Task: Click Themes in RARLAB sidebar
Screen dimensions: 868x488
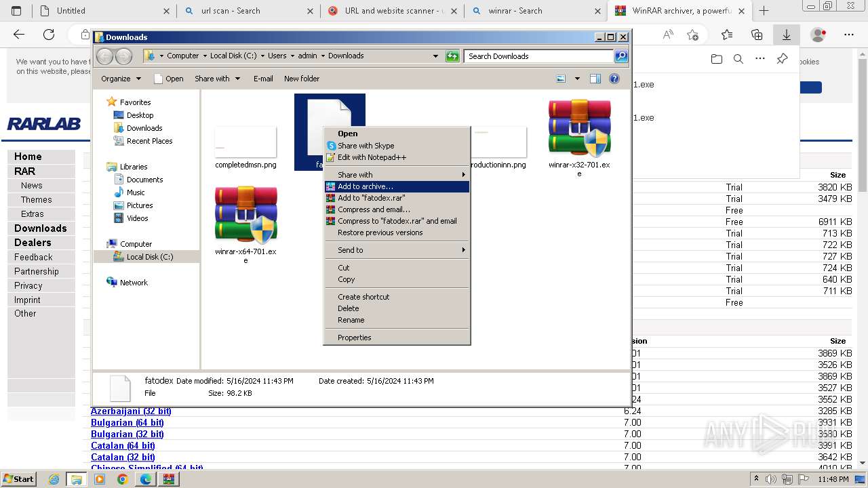Action: tap(36, 200)
